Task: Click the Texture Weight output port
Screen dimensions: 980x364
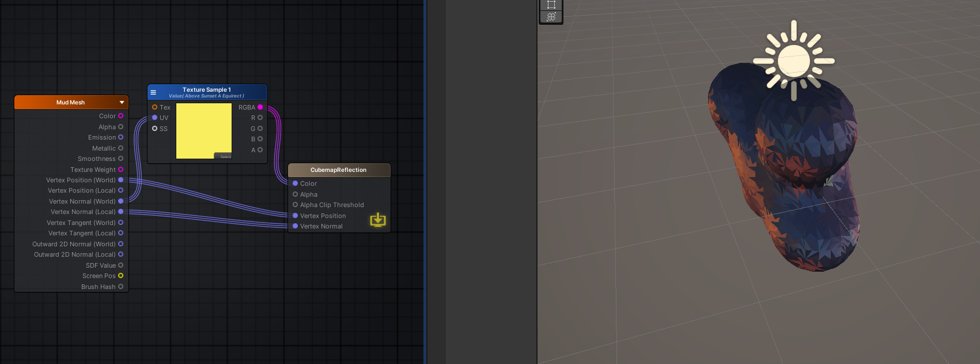Action: point(120,170)
